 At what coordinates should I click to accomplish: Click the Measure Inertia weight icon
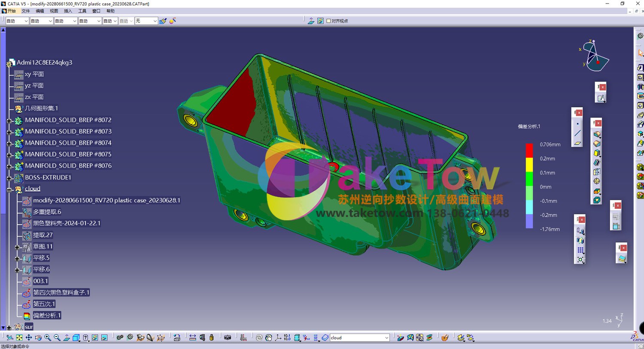point(212,338)
